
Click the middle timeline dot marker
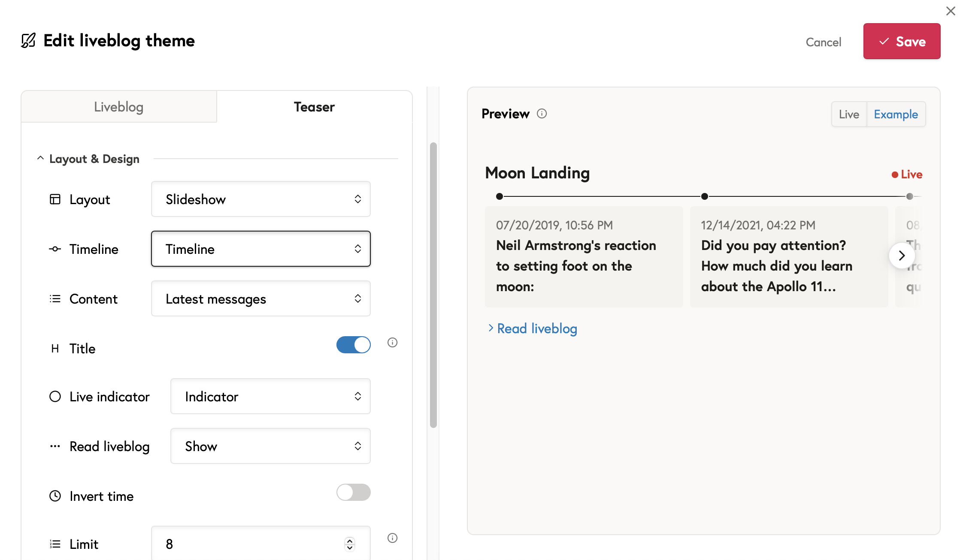704,196
